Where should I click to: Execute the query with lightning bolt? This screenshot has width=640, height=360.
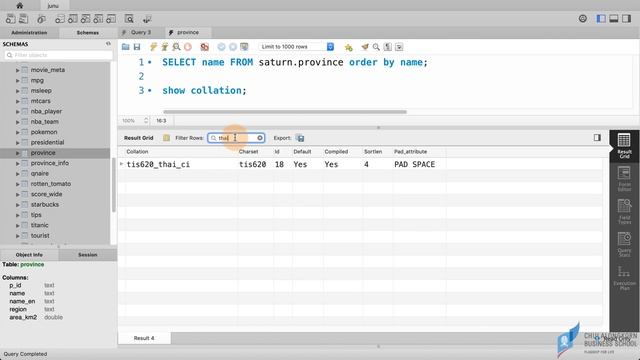153,47
